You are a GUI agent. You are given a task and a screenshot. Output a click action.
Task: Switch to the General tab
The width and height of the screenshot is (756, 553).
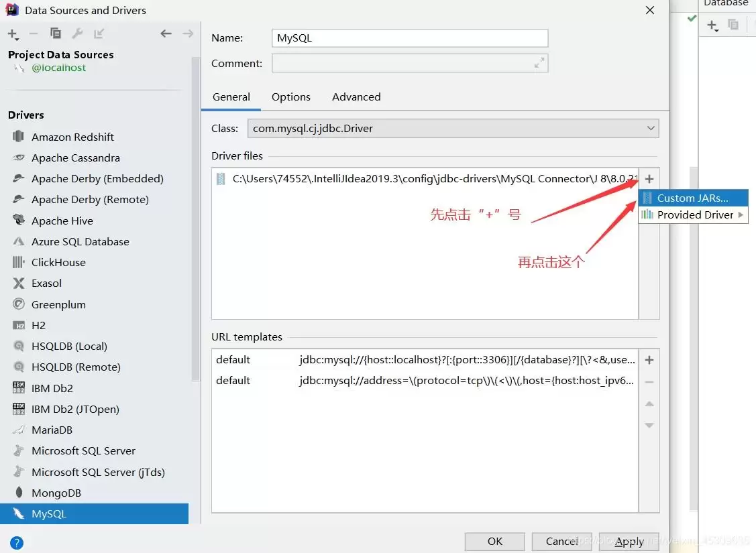(231, 97)
